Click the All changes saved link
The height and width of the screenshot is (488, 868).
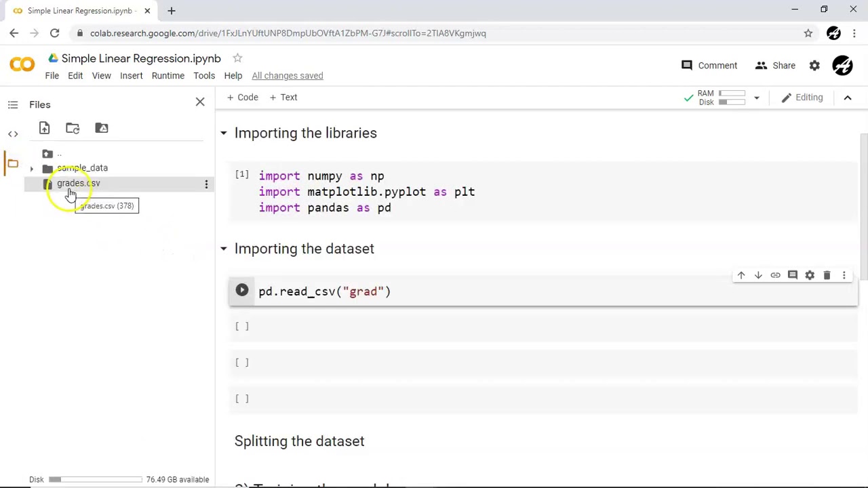[288, 75]
